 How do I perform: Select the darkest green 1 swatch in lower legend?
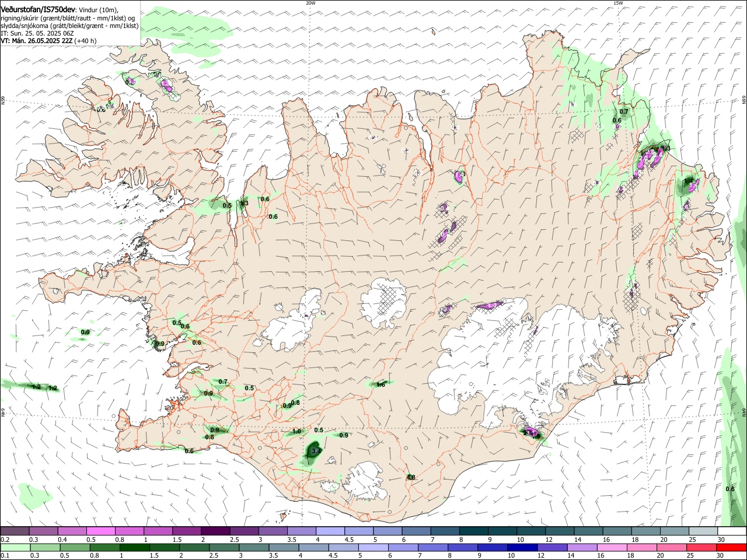click(x=135, y=547)
